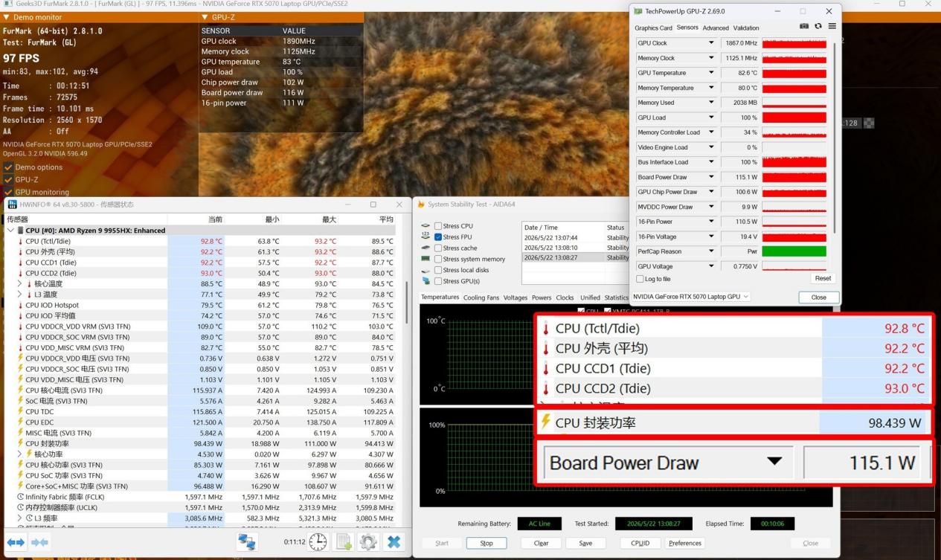941x560 pixels.
Task: Take GPU-Z screenshot with camera icon
Action: (804, 26)
